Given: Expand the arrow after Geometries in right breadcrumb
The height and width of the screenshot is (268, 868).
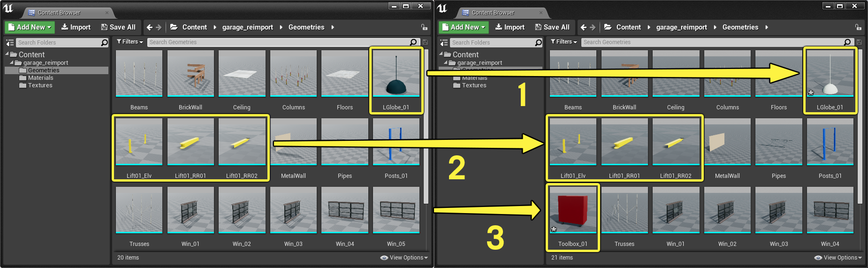Looking at the screenshot, I should [x=767, y=27].
